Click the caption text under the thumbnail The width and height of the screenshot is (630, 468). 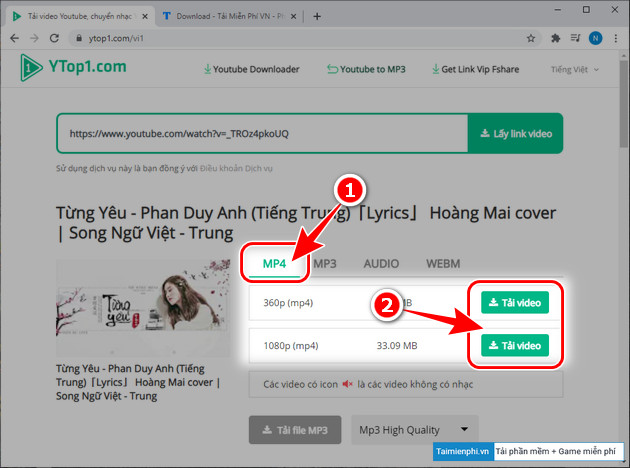point(138,382)
